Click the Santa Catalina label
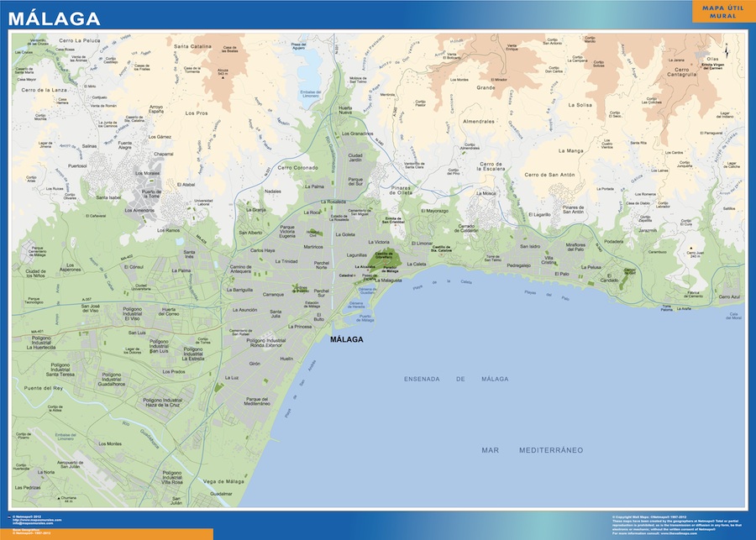The height and width of the screenshot is (540, 756). [x=192, y=46]
